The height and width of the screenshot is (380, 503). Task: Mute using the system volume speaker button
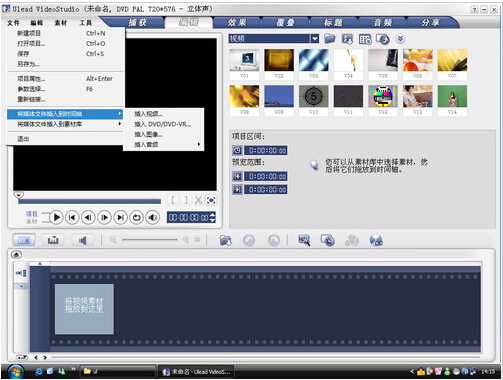click(153, 218)
